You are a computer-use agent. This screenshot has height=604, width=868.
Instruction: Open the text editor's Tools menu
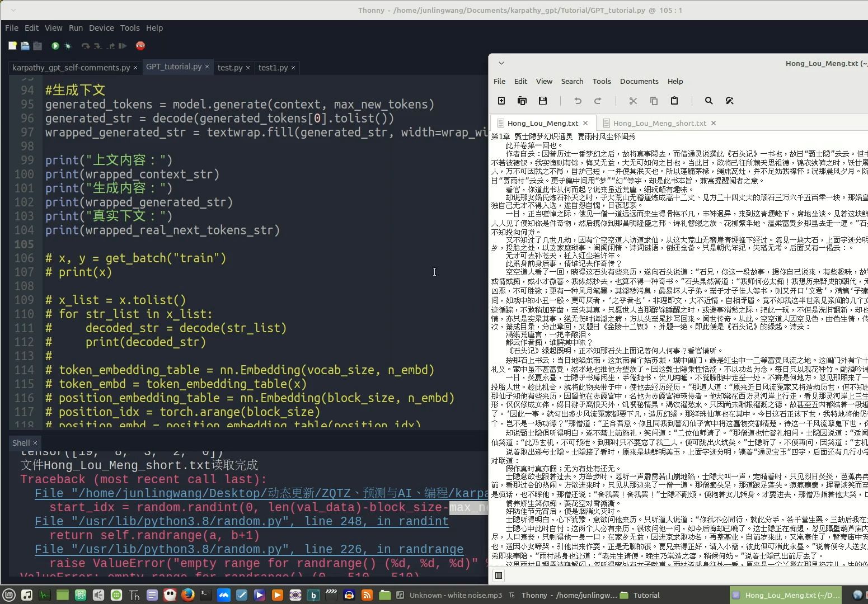coord(602,81)
